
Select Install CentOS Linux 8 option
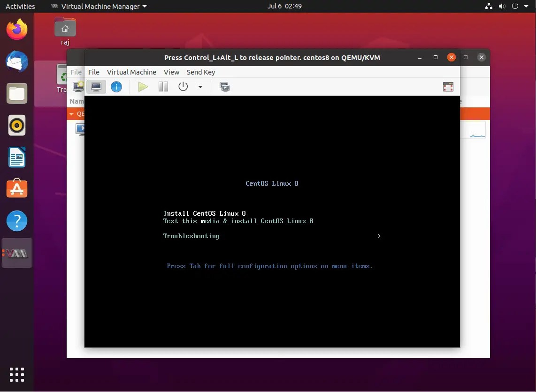click(x=205, y=213)
